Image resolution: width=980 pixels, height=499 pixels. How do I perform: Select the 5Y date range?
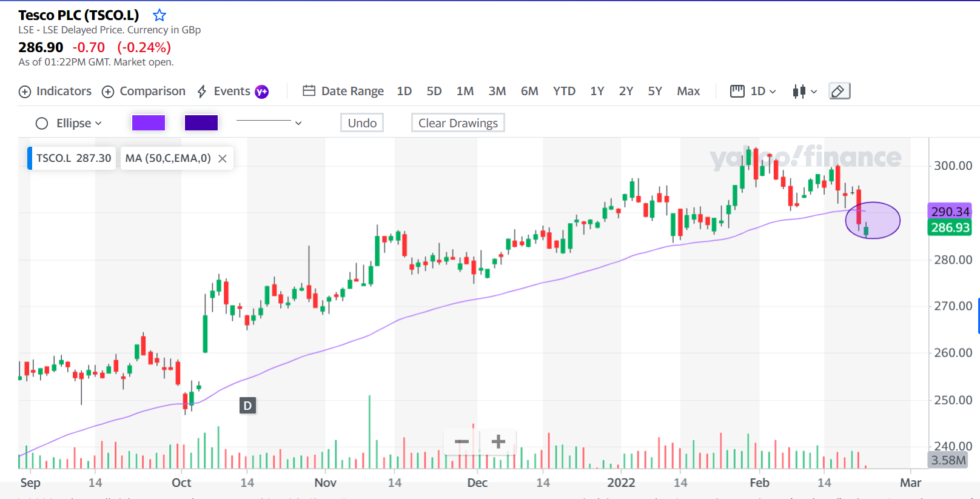(x=655, y=92)
